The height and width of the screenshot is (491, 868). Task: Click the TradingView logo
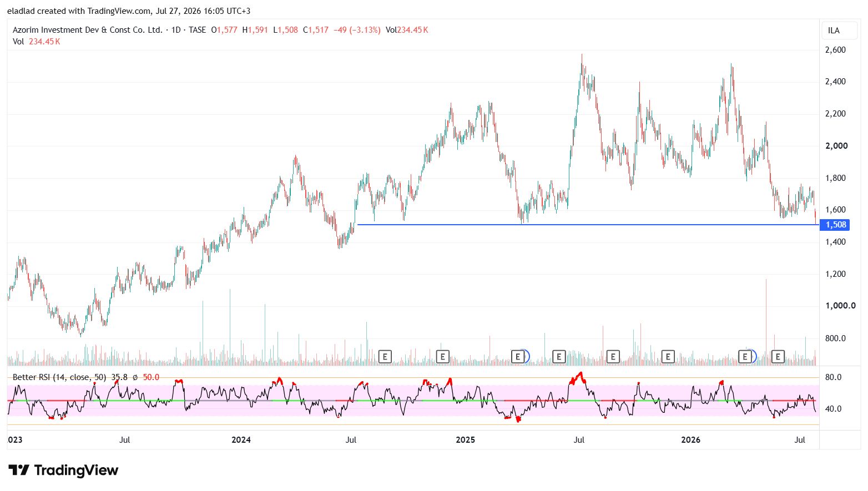(63, 470)
